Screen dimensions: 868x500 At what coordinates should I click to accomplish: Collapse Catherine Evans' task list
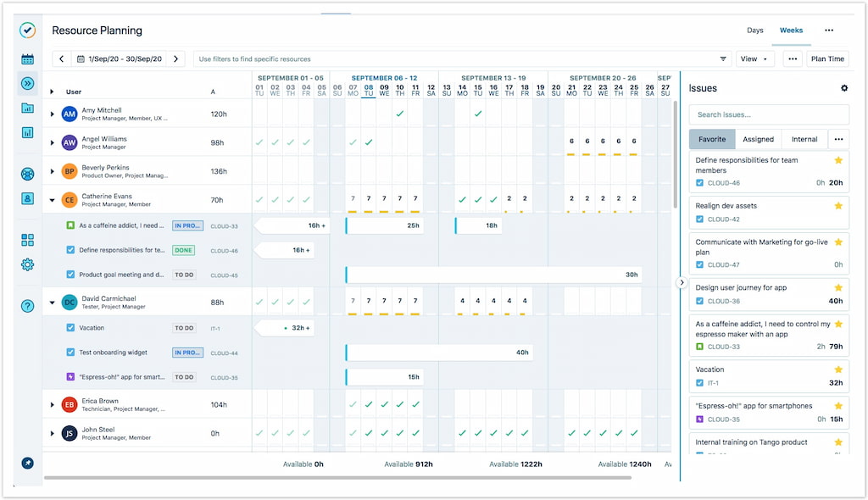click(52, 200)
